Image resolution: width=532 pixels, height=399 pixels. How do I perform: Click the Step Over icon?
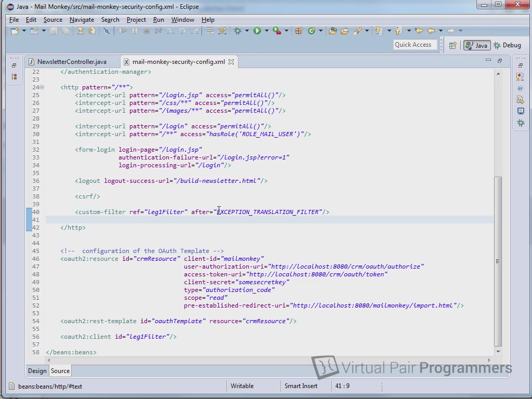(x=182, y=31)
